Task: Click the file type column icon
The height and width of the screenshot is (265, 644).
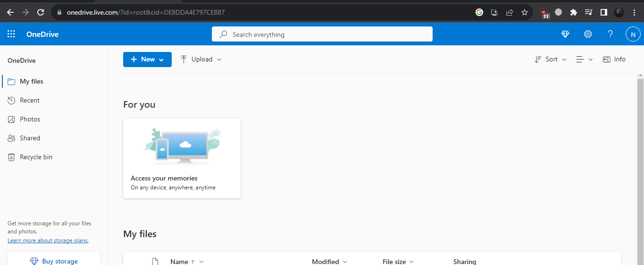Action: [x=155, y=261]
